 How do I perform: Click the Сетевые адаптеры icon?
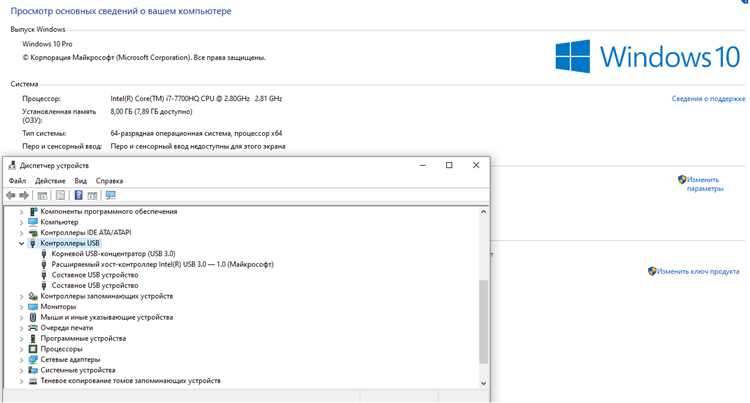(x=33, y=359)
